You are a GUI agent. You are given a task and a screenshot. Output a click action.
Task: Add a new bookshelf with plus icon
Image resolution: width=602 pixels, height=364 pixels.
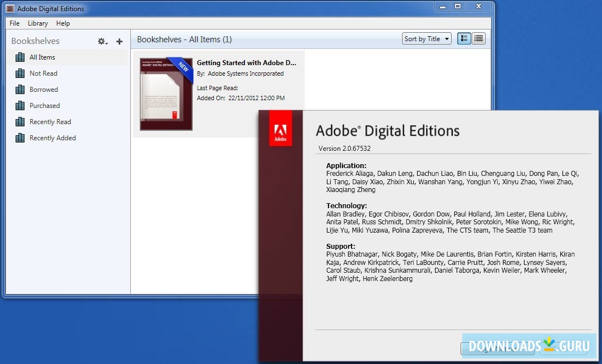pyautogui.click(x=119, y=41)
